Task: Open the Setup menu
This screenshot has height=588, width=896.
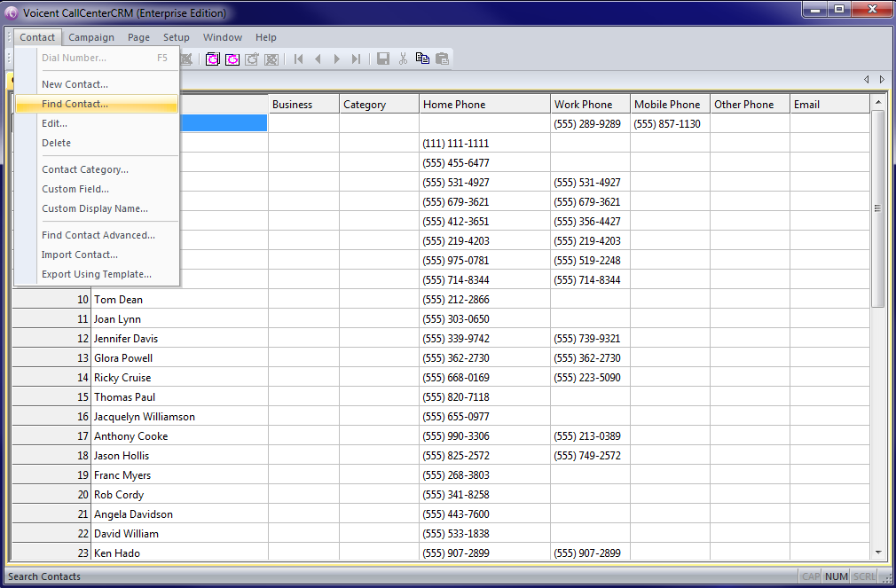Action: (177, 37)
